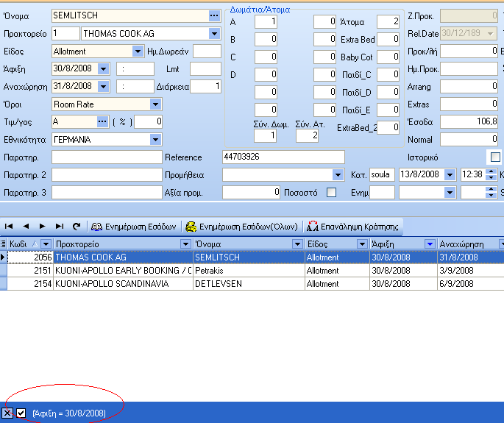Click the (Άφιξη = 30/8/2008) filter text
The width and height of the screenshot is (504, 423).
69,413
